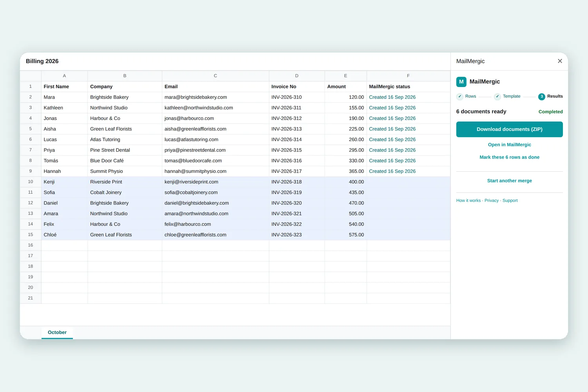Click the Blue Door Café cell
Viewport: 588px width, 392px height.
(x=125, y=161)
